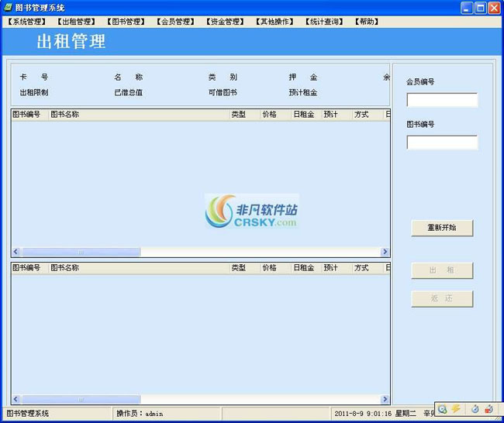Open the 【其他操作】 menu
This screenshot has width=504, height=423.
pyautogui.click(x=274, y=22)
